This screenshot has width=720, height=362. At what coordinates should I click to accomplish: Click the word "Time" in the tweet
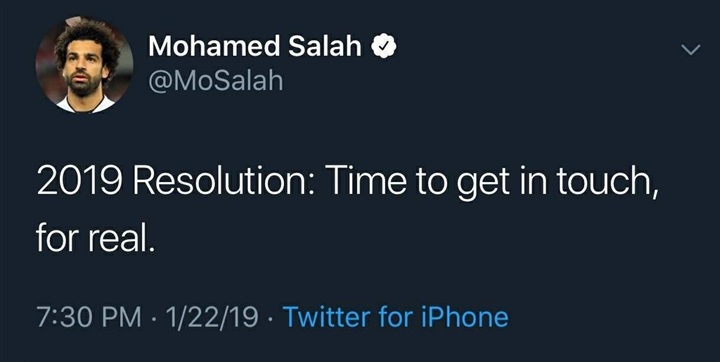click(x=366, y=182)
